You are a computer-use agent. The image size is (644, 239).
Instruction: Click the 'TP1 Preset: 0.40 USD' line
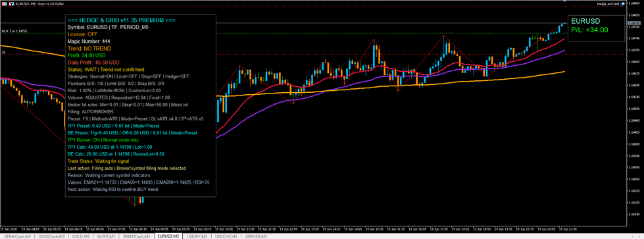pyautogui.click(x=113, y=126)
